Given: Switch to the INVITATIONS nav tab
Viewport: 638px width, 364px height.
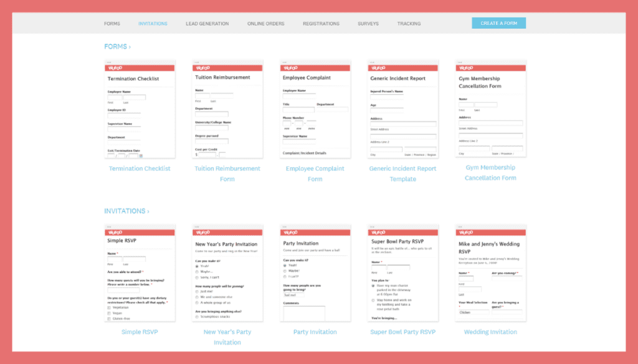Looking at the screenshot, I should (153, 24).
